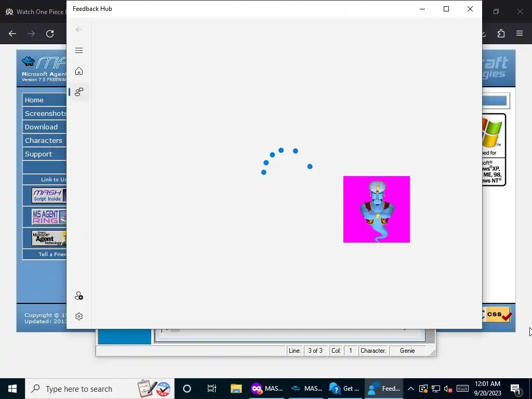The width and height of the screenshot is (532, 399).
Task: Click the Character Genie status field
Action: pyautogui.click(x=407, y=351)
